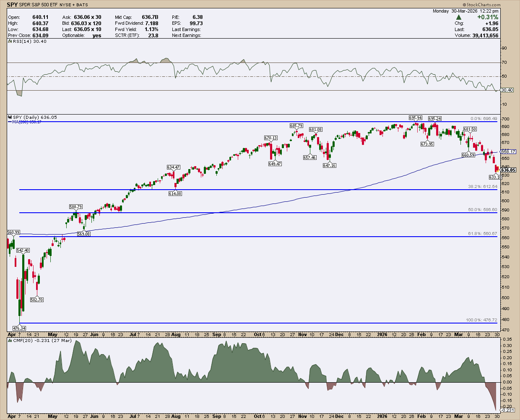The image size is (520, 420).
Task: Click the 560.99 price label
Action: click(13, 232)
